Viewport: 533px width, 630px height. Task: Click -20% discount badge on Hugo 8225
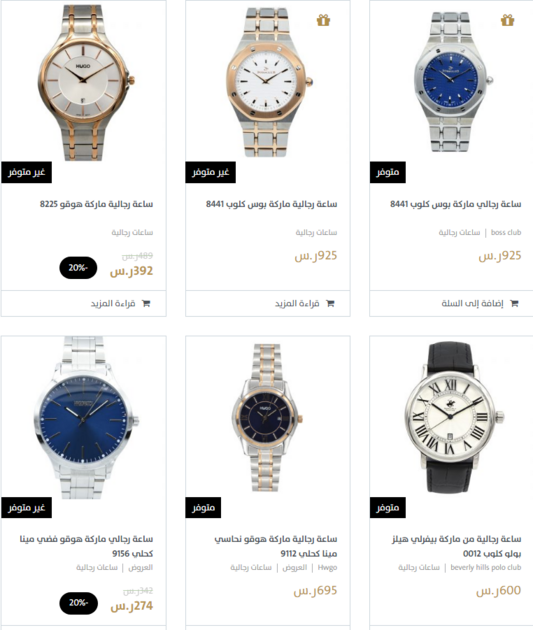click(78, 268)
